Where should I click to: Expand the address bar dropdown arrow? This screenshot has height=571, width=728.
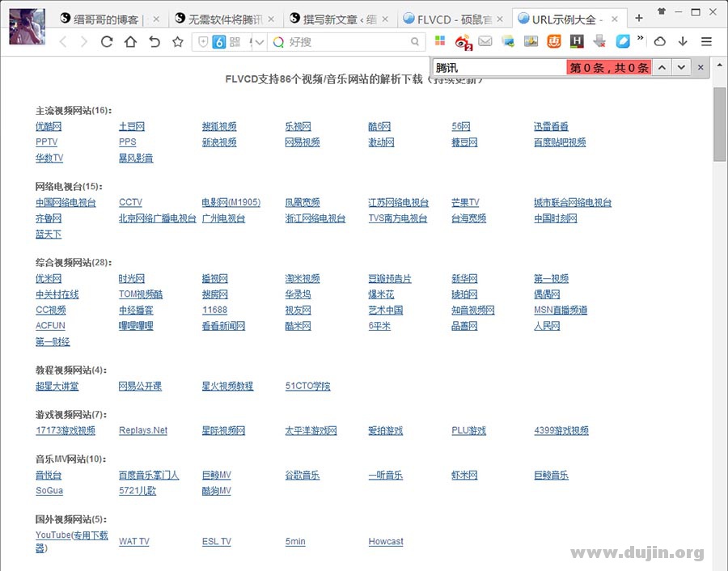(260, 42)
